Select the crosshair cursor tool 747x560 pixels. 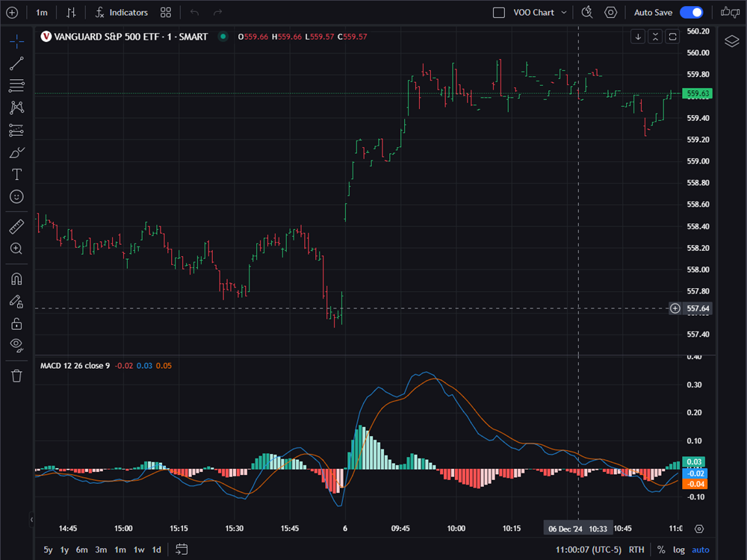[16, 41]
